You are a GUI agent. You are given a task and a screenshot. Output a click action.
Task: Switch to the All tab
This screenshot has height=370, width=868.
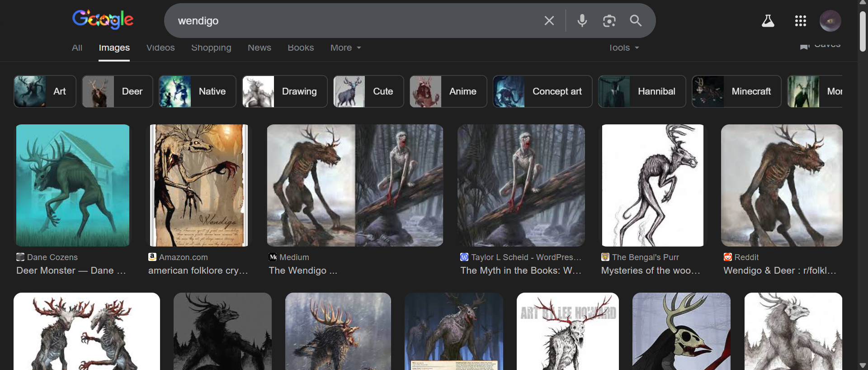click(x=77, y=47)
